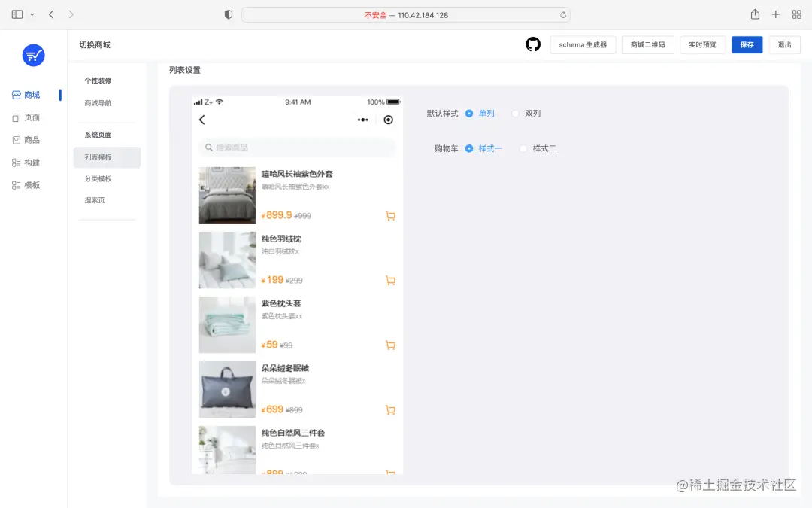Click the bed thumbnail for 嘻哈风长袖紫色外套
The height and width of the screenshot is (508, 812).
(x=227, y=196)
